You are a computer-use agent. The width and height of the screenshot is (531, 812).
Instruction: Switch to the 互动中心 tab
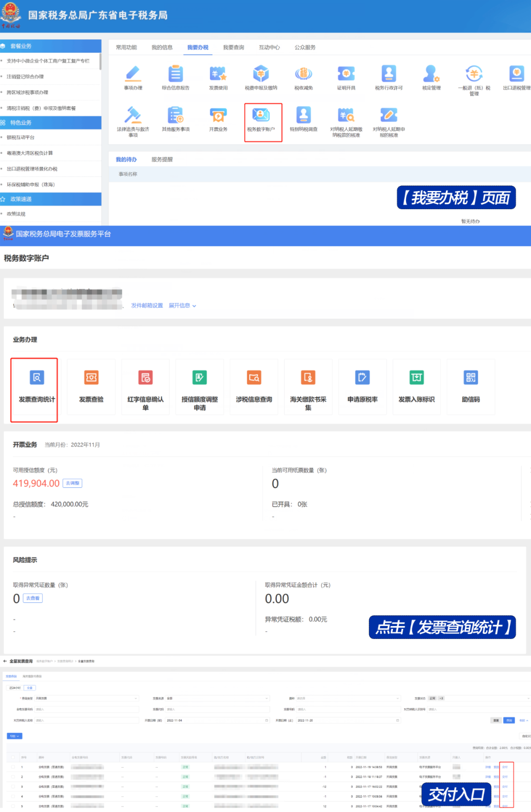coord(269,47)
